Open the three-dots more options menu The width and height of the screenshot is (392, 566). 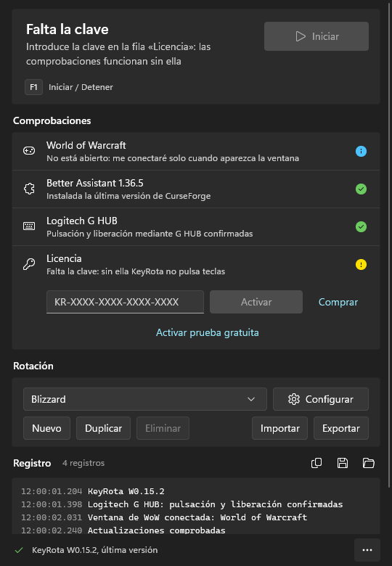point(367,550)
